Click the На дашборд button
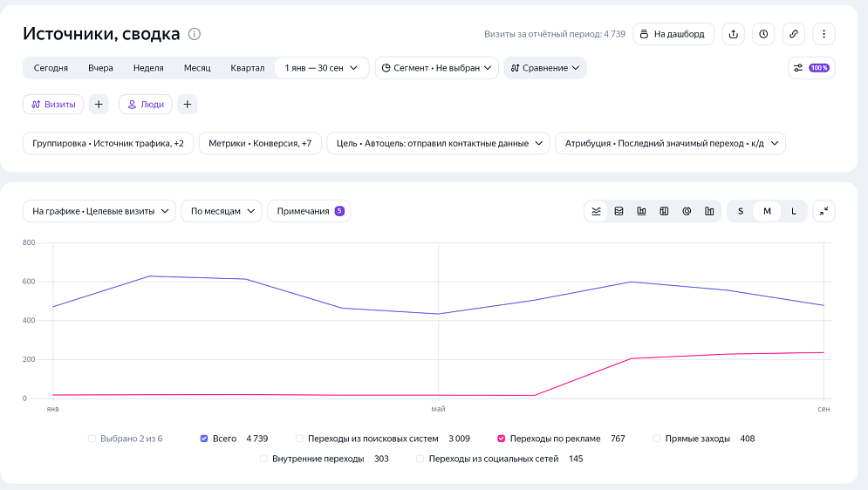868x490 pixels. (673, 34)
